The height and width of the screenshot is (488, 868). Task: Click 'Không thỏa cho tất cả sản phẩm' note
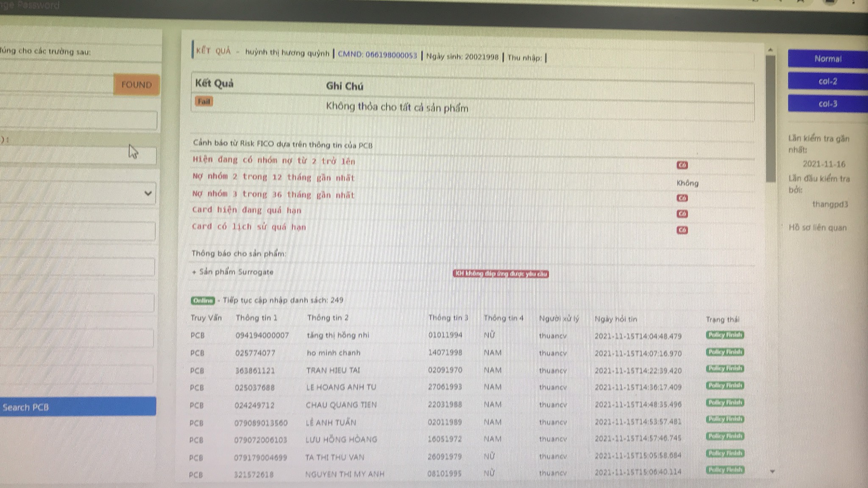pyautogui.click(x=397, y=107)
